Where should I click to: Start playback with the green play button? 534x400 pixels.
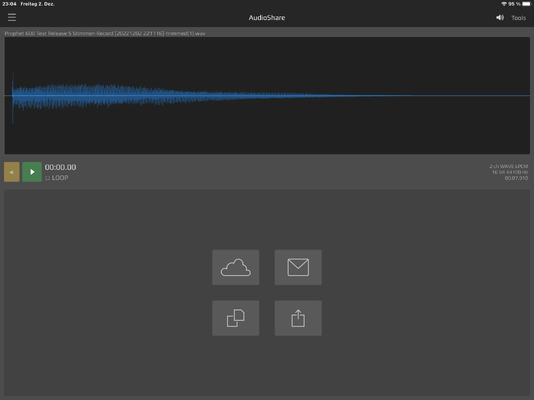click(x=32, y=172)
